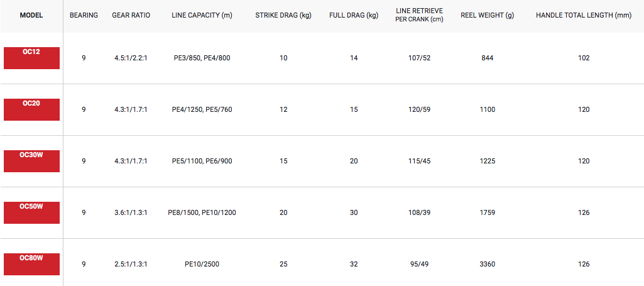Click the GEAR RATIO column header

pos(131,16)
